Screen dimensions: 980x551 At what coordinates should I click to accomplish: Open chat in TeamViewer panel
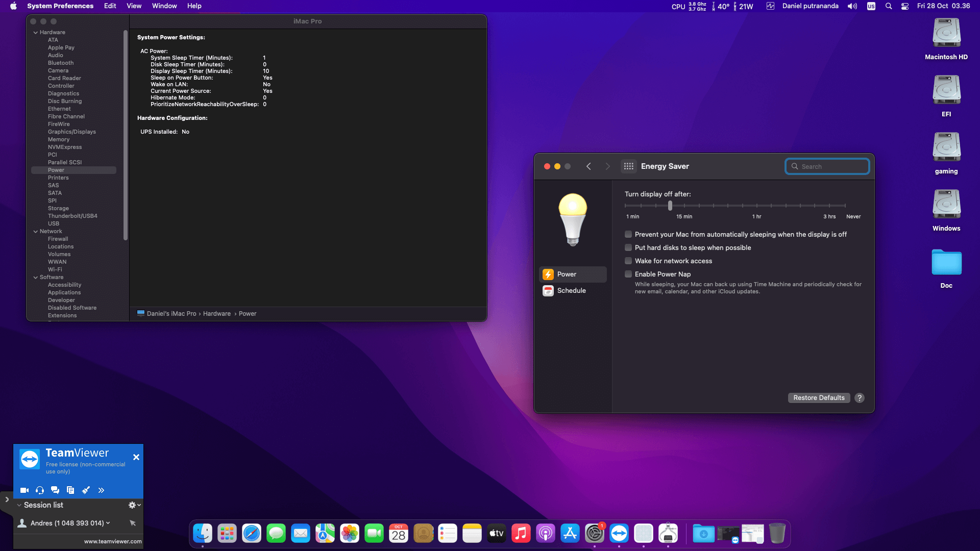pyautogui.click(x=55, y=490)
